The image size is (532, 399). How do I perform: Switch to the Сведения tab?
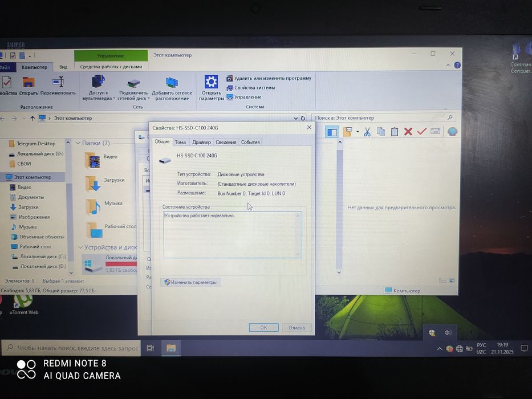point(226,142)
